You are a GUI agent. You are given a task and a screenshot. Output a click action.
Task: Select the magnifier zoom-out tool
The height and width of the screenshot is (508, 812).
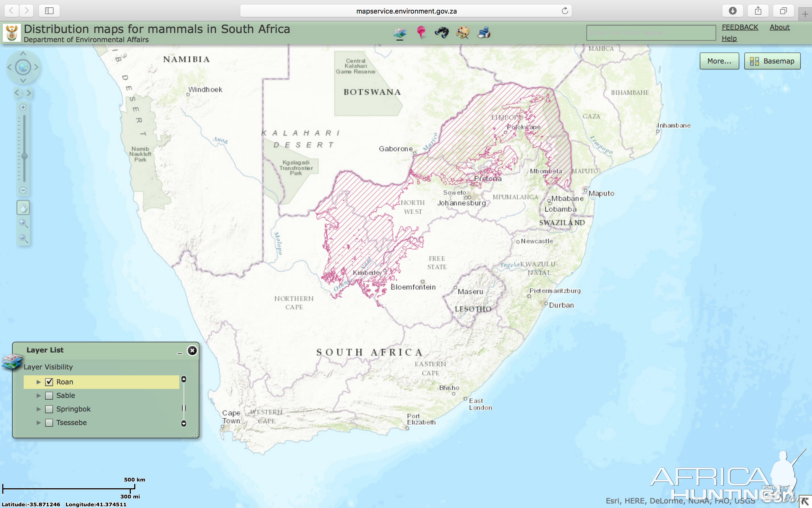[x=23, y=238]
